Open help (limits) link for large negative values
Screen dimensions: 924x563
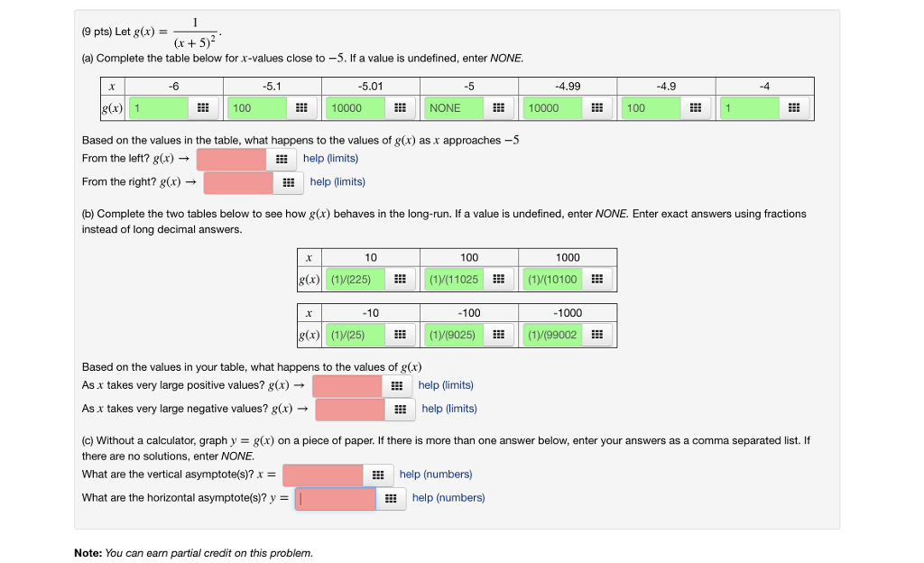(449, 409)
